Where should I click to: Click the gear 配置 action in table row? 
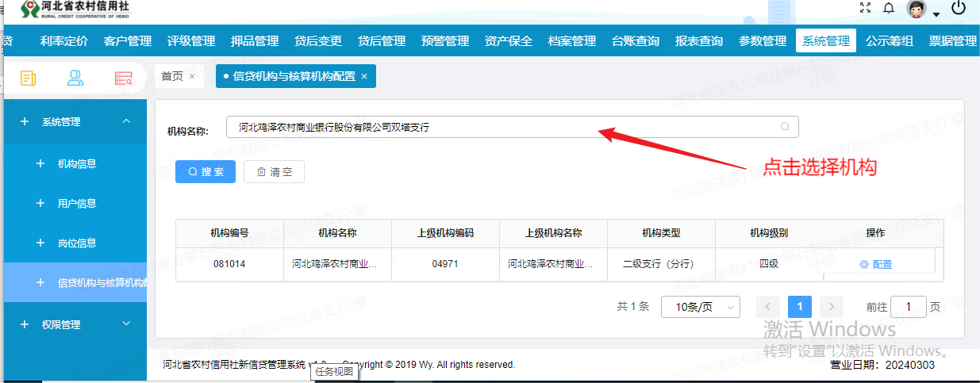(876, 265)
